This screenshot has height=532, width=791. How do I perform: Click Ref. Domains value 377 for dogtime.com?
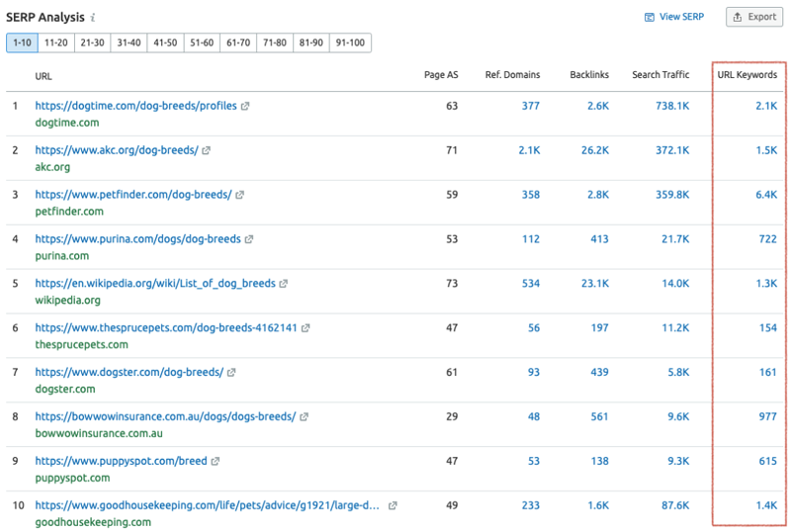coord(531,106)
